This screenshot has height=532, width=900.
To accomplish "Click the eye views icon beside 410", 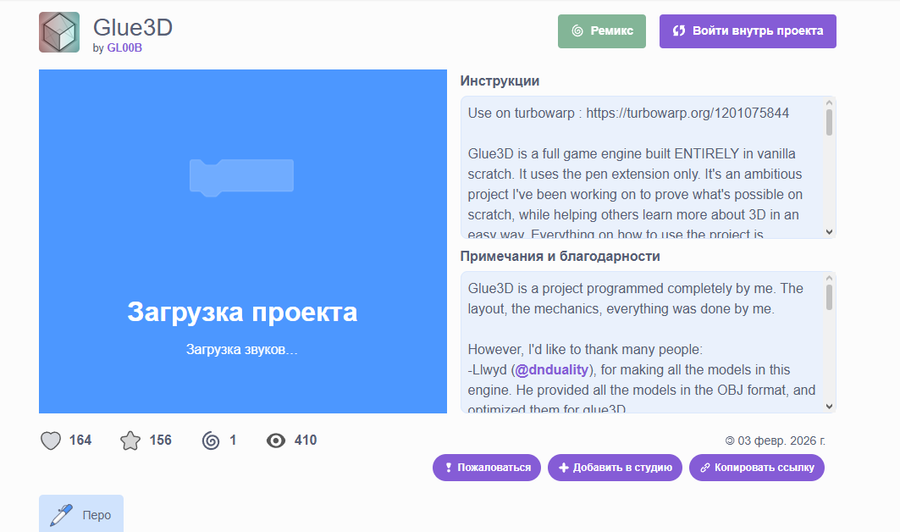I will 276,441.
